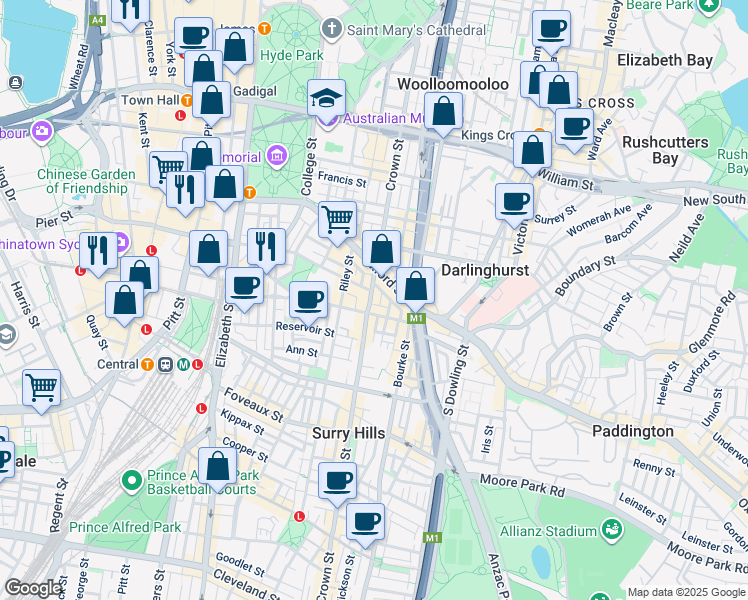Select the Woolloomooloo suburb label

[x=453, y=84]
